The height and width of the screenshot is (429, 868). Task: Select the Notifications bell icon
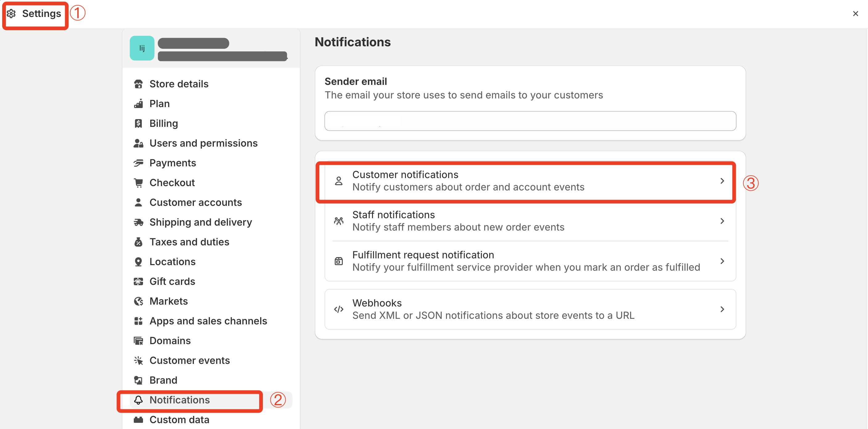point(138,400)
